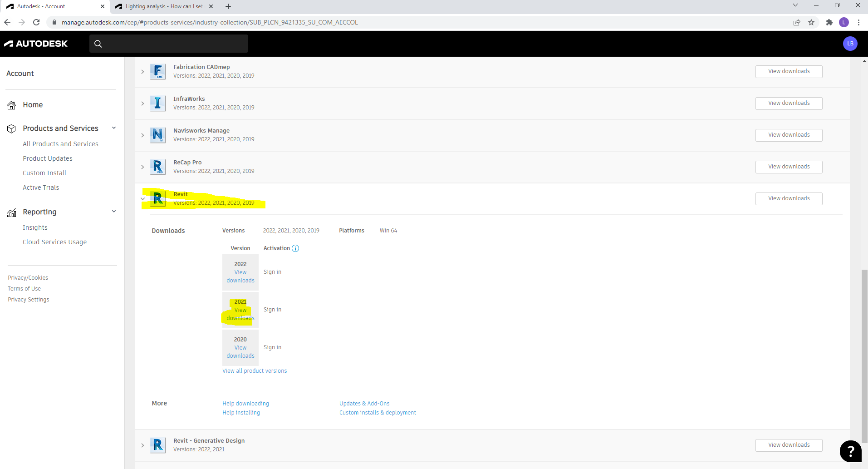Open the search magnifier icon
Viewport: 868px width, 469px height.
(x=98, y=44)
